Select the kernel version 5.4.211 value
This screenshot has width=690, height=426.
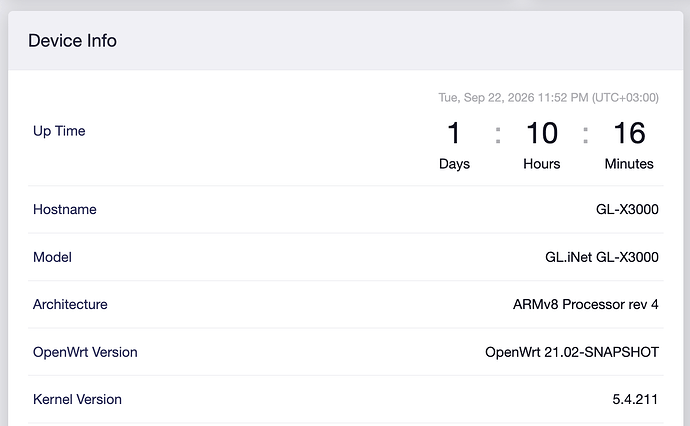tap(635, 399)
